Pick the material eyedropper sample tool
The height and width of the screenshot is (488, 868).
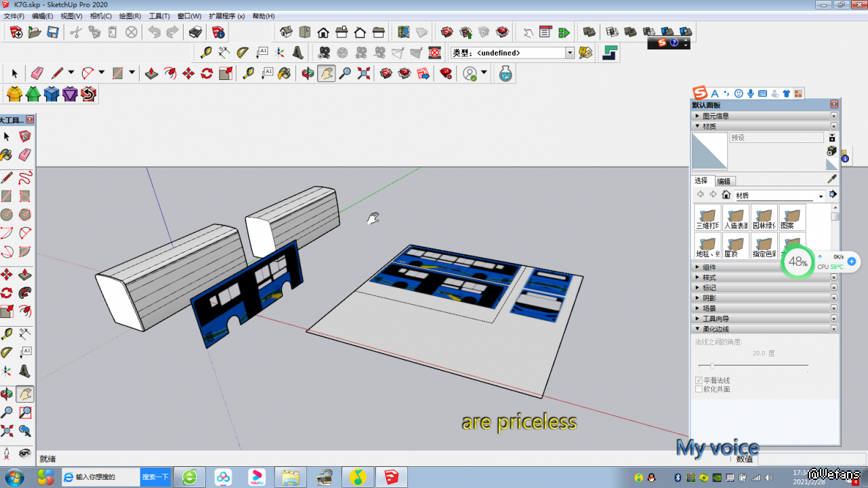832,179
